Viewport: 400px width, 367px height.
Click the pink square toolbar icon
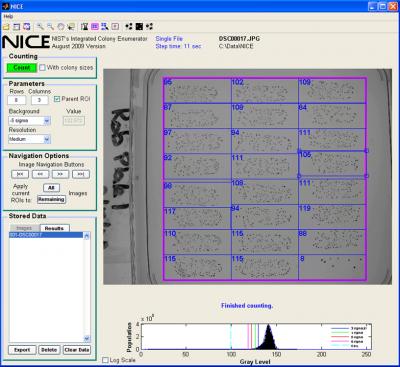(115, 26)
